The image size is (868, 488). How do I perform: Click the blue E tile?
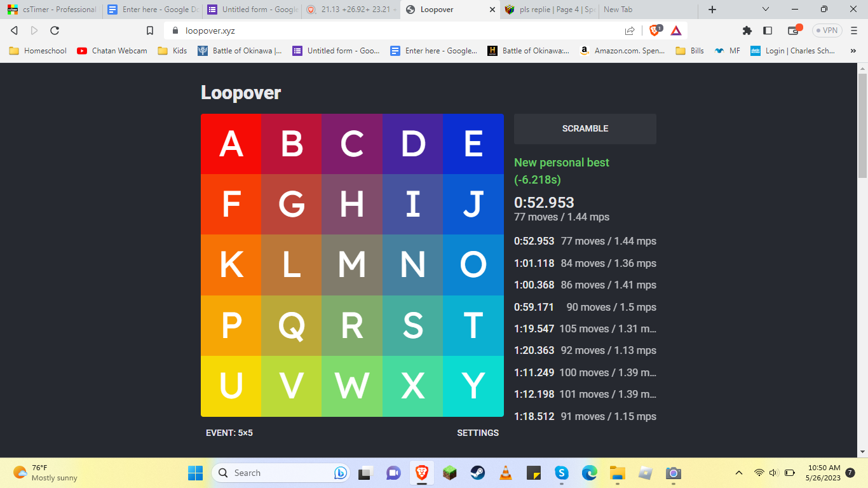[x=473, y=144]
